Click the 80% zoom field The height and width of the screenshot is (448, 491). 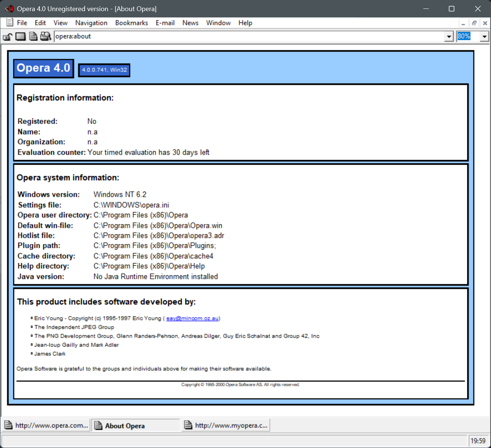tap(468, 36)
